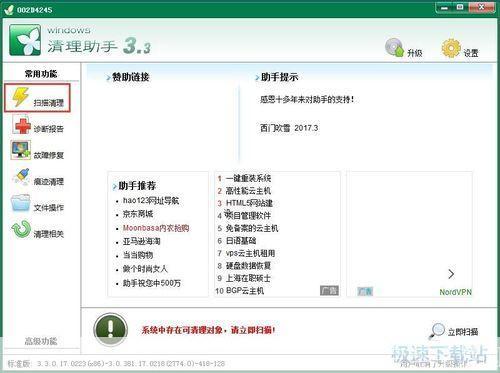Click the green exclamation warning icon
500x373 pixels.
[x=111, y=329]
